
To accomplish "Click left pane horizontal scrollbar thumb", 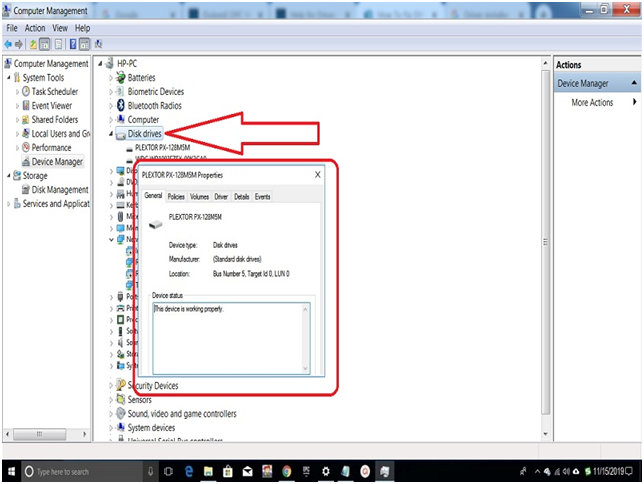I will pyautogui.click(x=39, y=433).
